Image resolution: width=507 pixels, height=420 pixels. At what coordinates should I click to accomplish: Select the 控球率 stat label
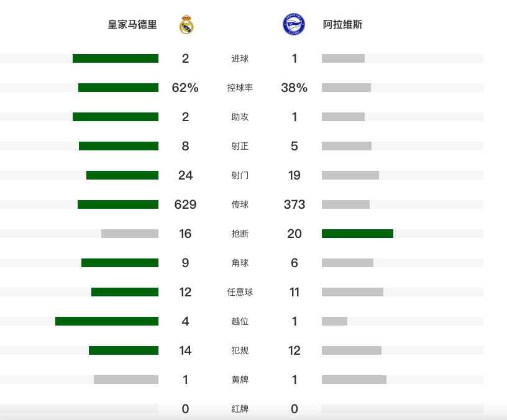(x=240, y=88)
